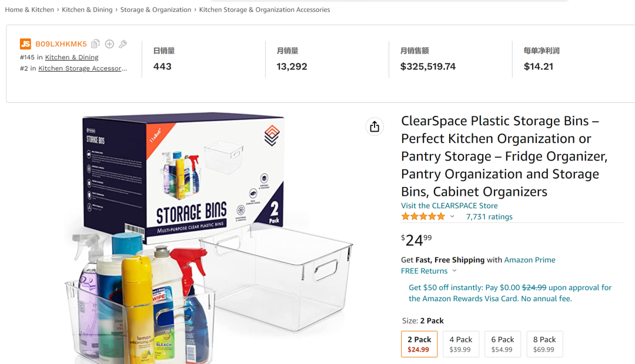Navigate to Kitchen & Dining breadcrumb category
Viewport: 635px width, 364px height.
click(87, 9)
